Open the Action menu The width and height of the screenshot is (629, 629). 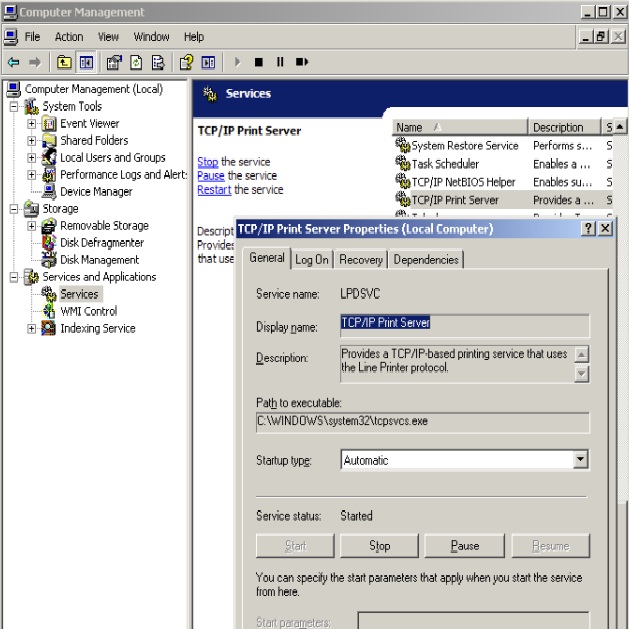coord(69,37)
